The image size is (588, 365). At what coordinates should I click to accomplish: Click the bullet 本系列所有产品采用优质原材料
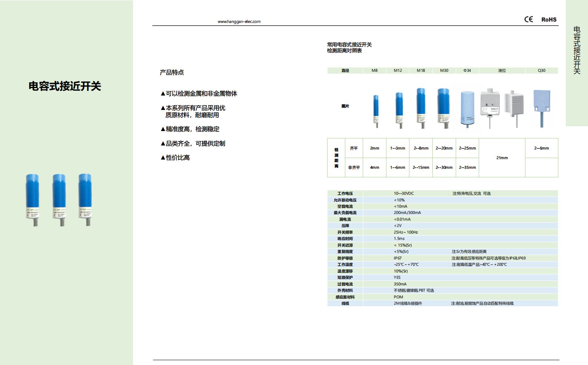tap(193, 111)
